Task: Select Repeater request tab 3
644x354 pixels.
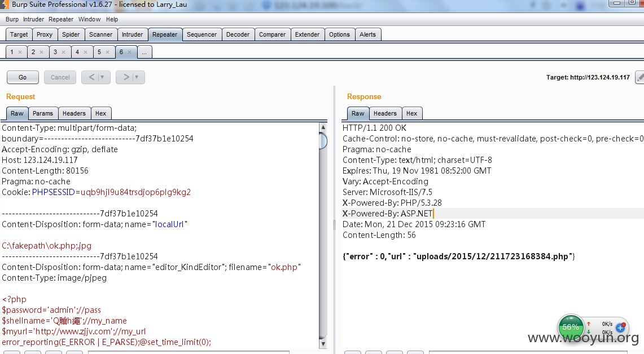Action: [55, 52]
